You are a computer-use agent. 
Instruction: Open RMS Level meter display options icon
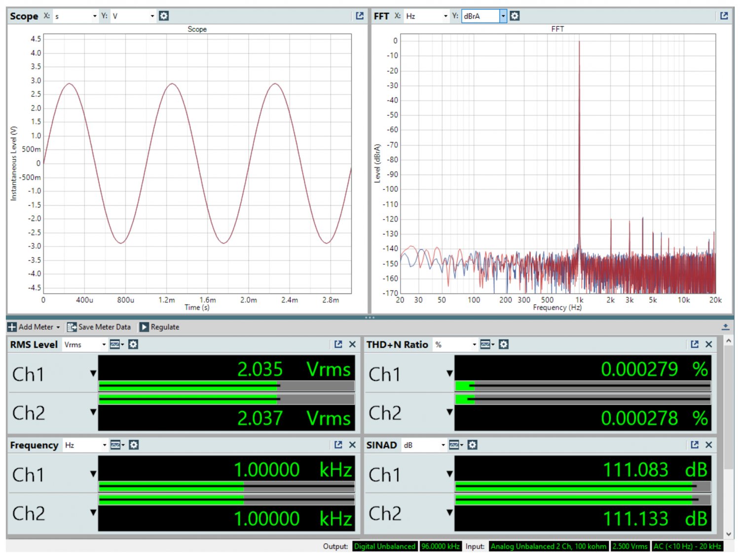[x=116, y=344]
